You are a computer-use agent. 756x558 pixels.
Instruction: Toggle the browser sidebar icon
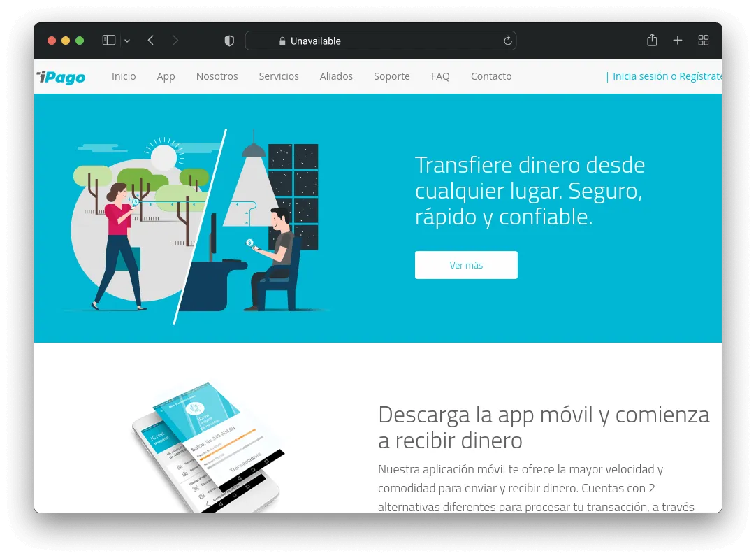(x=108, y=40)
